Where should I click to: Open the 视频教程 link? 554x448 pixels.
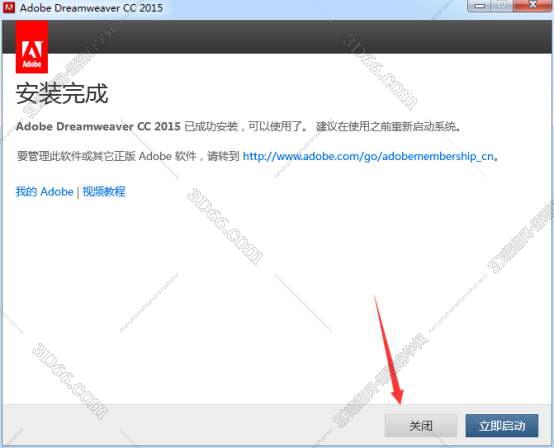click(x=104, y=191)
